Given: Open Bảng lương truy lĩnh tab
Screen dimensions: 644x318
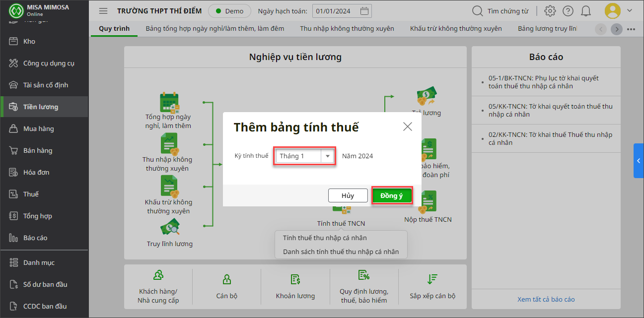Looking at the screenshot, I should point(547,28).
